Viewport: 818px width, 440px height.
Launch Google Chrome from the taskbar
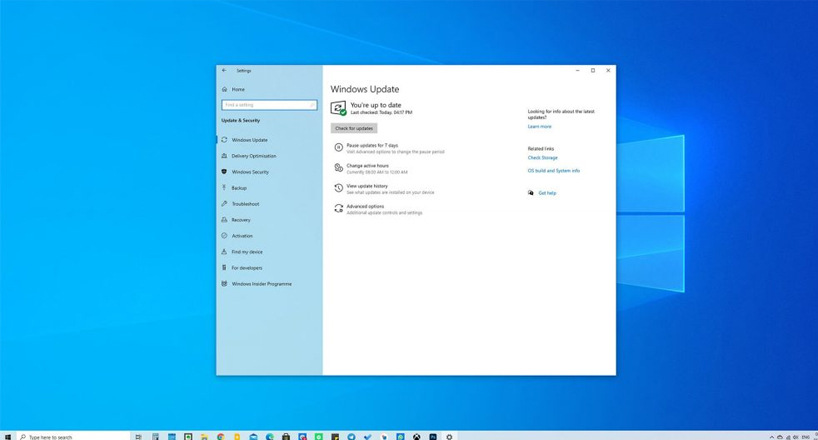tap(221, 436)
